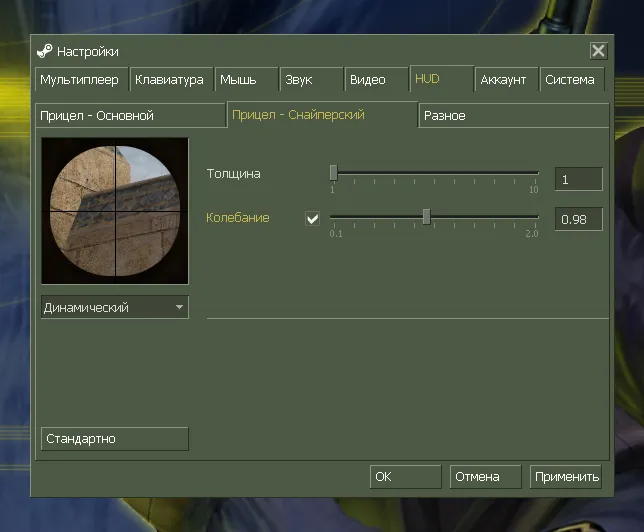Switch to the Аккаунт tab
This screenshot has height=532, width=644.
(507, 79)
